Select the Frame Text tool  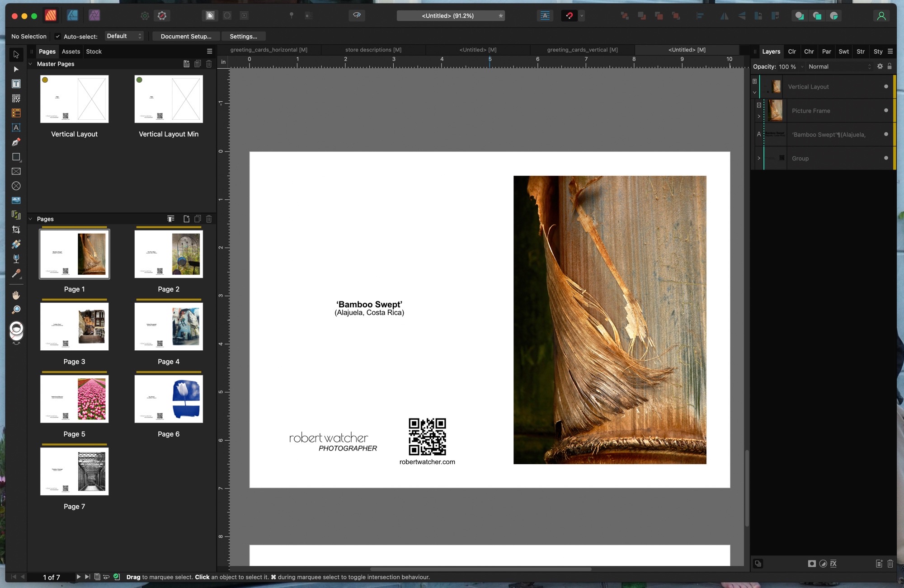pos(16,84)
